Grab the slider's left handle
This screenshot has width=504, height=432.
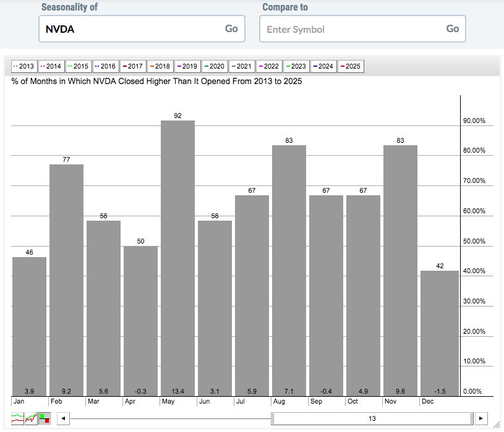coord(273,418)
